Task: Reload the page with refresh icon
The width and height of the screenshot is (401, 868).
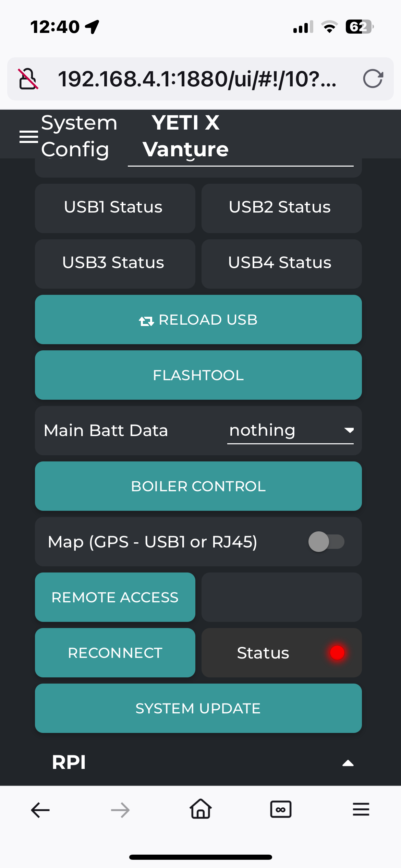Action: [x=373, y=79]
